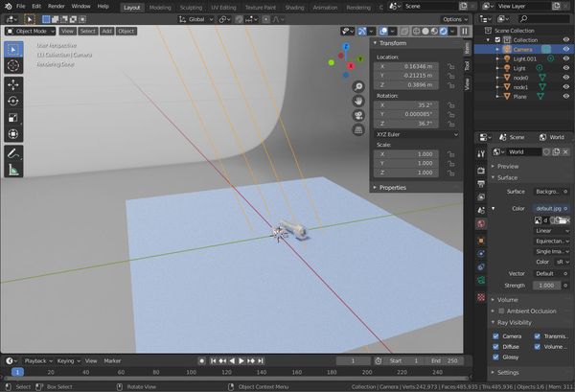Screen dimensions: 575x392
Task: Open the Global transform orientation dropdown
Action: (195, 19)
